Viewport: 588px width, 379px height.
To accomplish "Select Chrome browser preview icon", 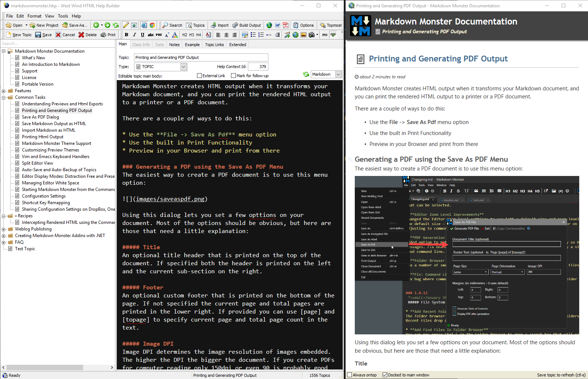I will click(x=152, y=25).
